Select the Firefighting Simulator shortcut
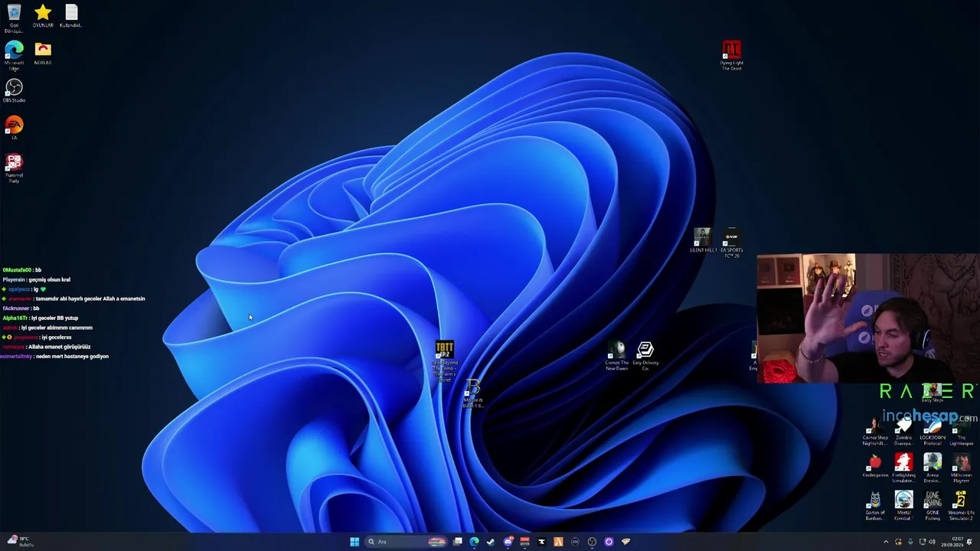Viewport: 980px width, 551px height. 903,468
